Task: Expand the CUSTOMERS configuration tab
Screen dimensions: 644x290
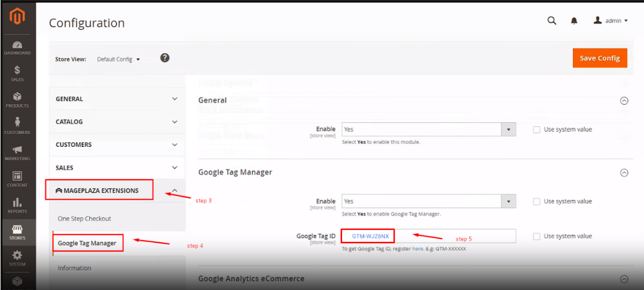Action: [117, 145]
